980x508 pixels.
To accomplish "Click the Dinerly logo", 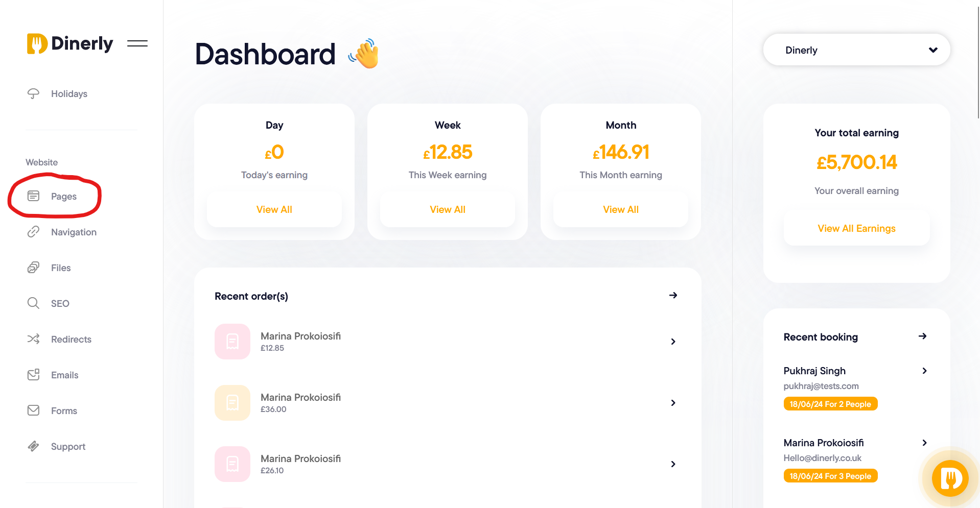I will [x=69, y=43].
